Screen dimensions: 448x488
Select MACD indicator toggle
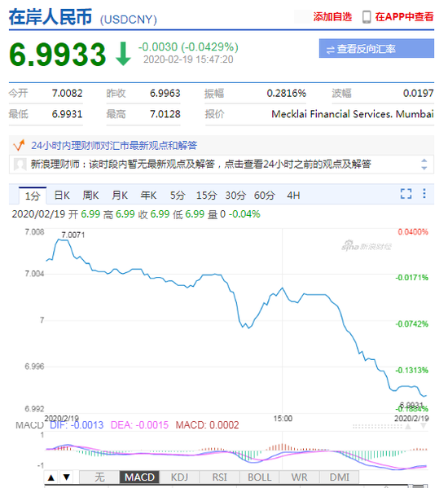[x=139, y=477]
